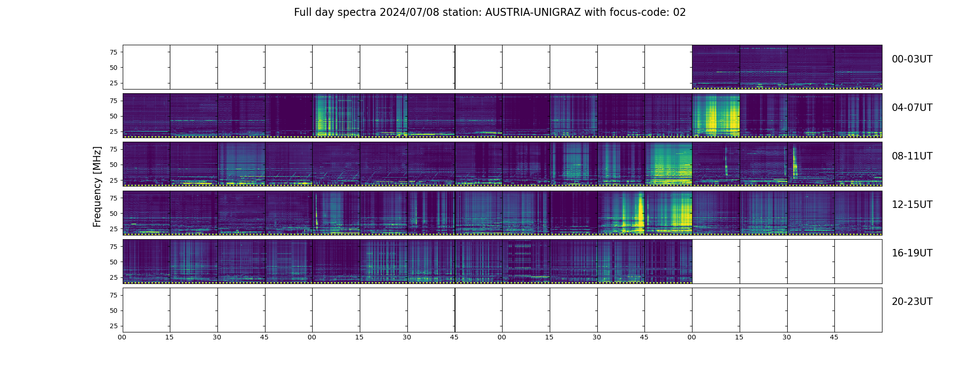The width and height of the screenshot is (980, 373).
Task: Select the '12-15UT' row label
Action: [x=912, y=205]
